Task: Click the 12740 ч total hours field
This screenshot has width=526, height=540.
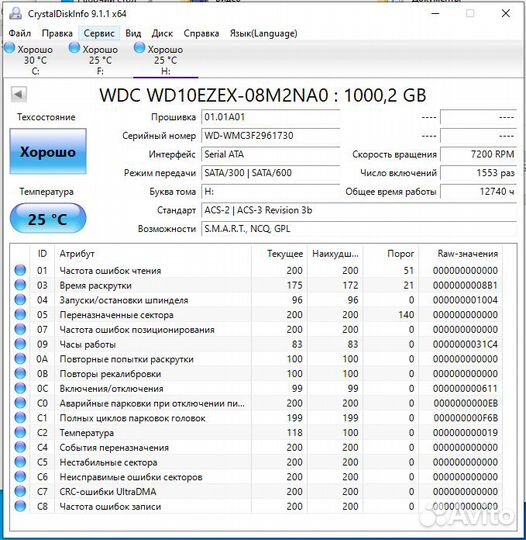Action: [478, 191]
